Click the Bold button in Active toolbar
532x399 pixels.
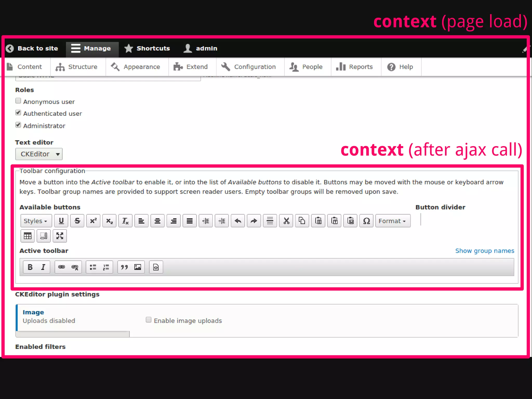point(30,267)
